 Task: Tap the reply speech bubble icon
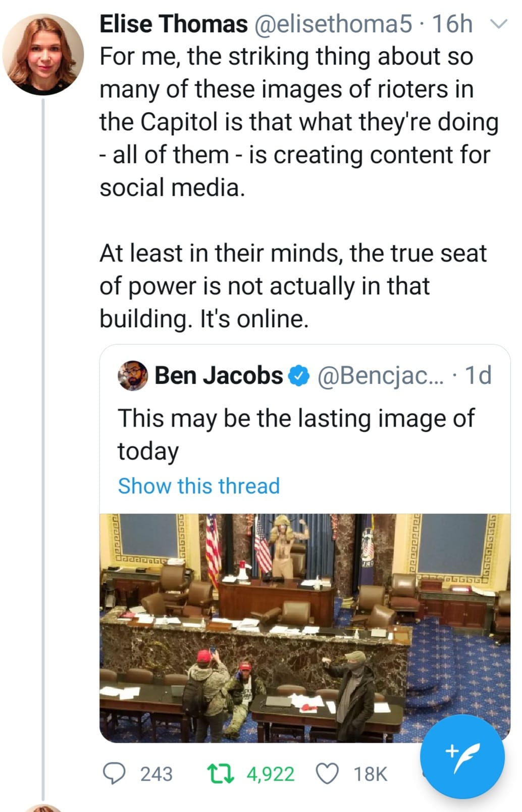[x=114, y=773]
